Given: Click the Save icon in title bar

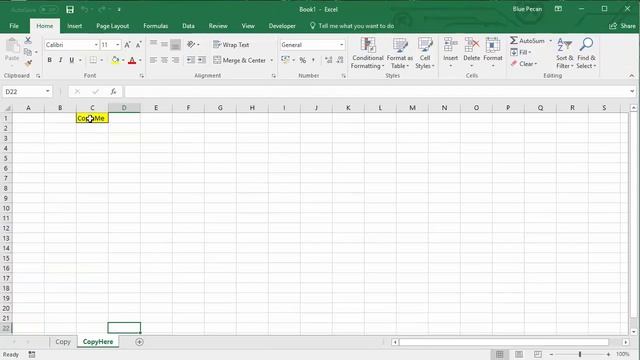Looking at the screenshot, I should (x=70, y=9).
